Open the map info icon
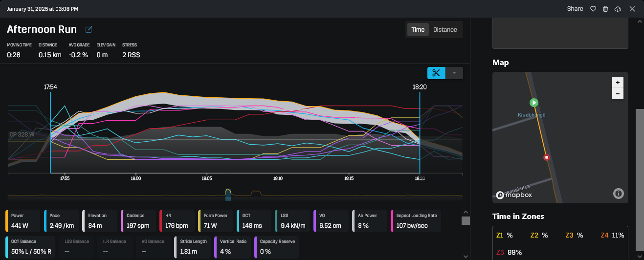This screenshot has width=644, height=260. pos(618,194)
